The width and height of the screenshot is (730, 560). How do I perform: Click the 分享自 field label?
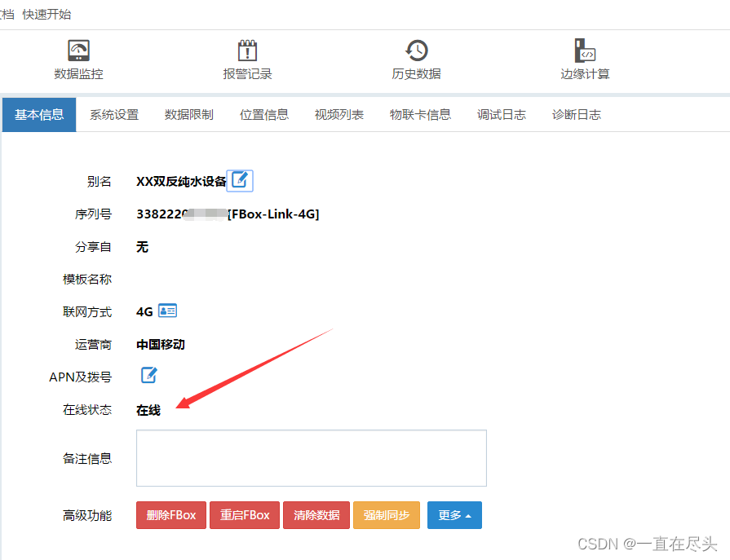(94, 246)
